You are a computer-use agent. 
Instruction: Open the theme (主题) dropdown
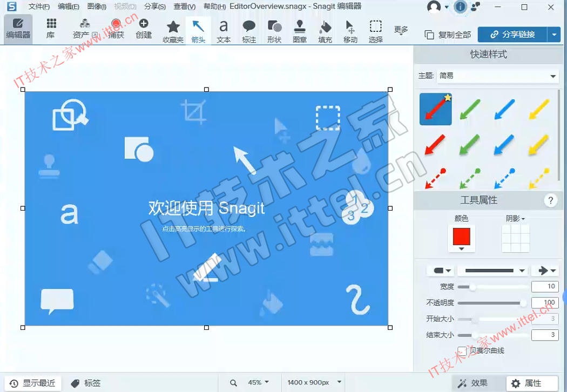pyautogui.click(x=497, y=76)
